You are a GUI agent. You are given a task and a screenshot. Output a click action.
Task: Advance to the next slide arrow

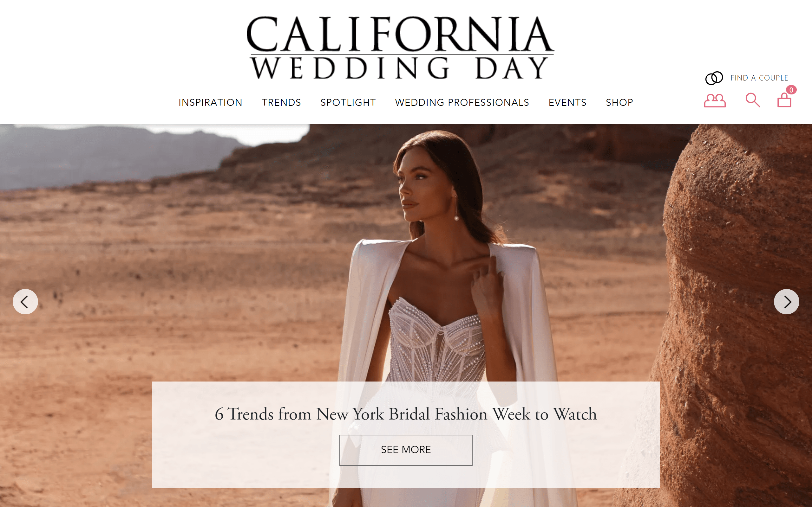point(787,301)
